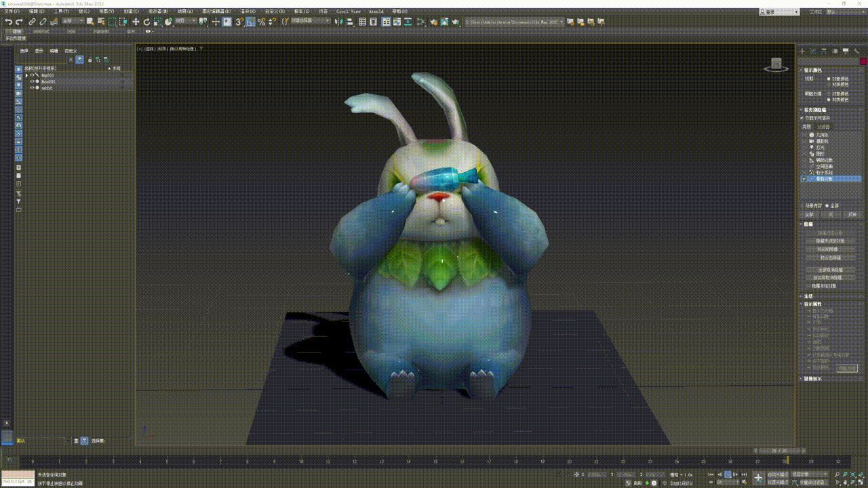Select the Move tool in the toolbar
The width and height of the screenshot is (868, 488).
(x=136, y=22)
